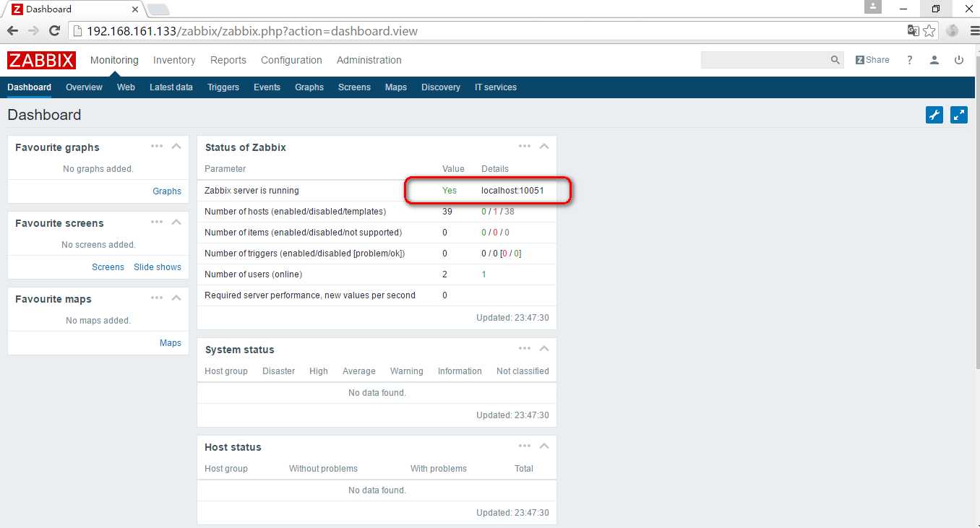Collapse the Status of Zabbix widget

click(544, 147)
